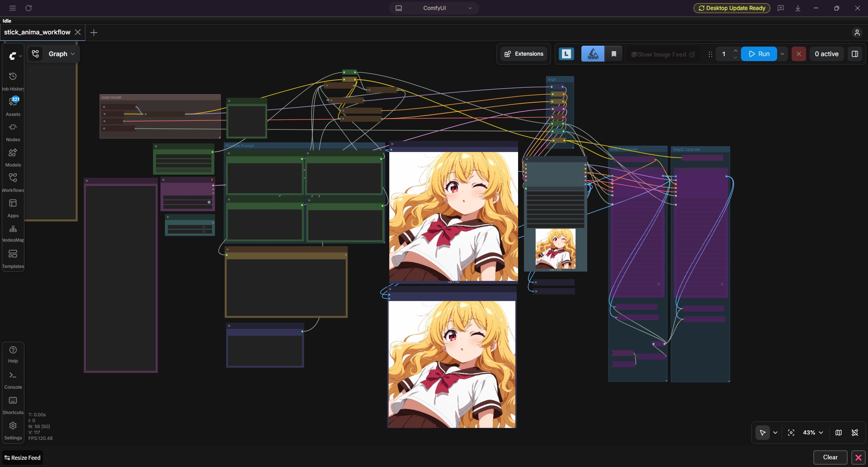Close the stick_anima_workflow tab
868x467 pixels.
pos(78,32)
